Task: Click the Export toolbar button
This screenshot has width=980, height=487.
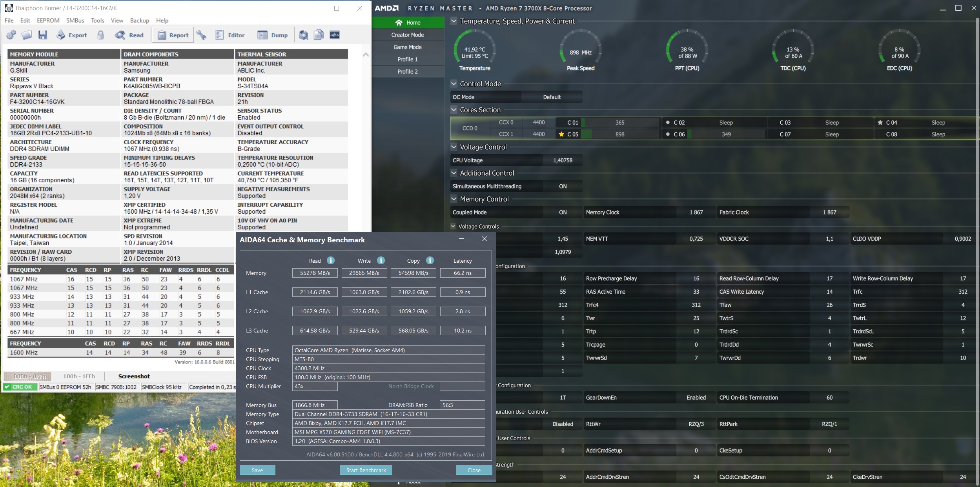Action: click(72, 35)
